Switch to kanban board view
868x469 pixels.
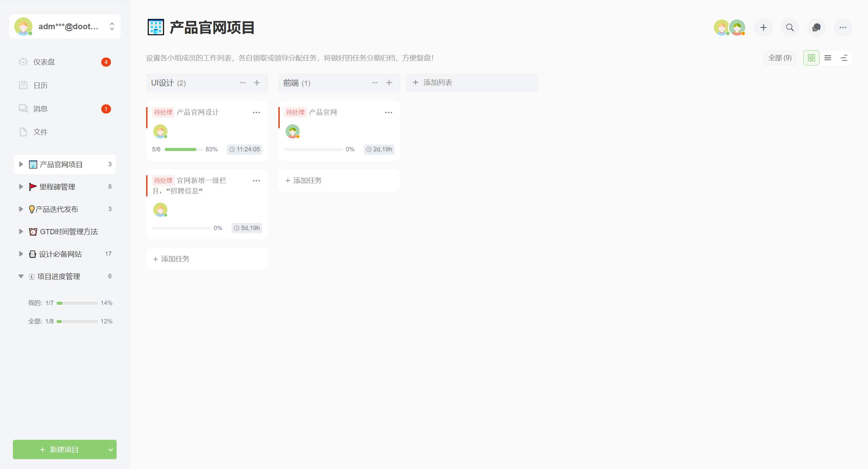click(x=811, y=58)
